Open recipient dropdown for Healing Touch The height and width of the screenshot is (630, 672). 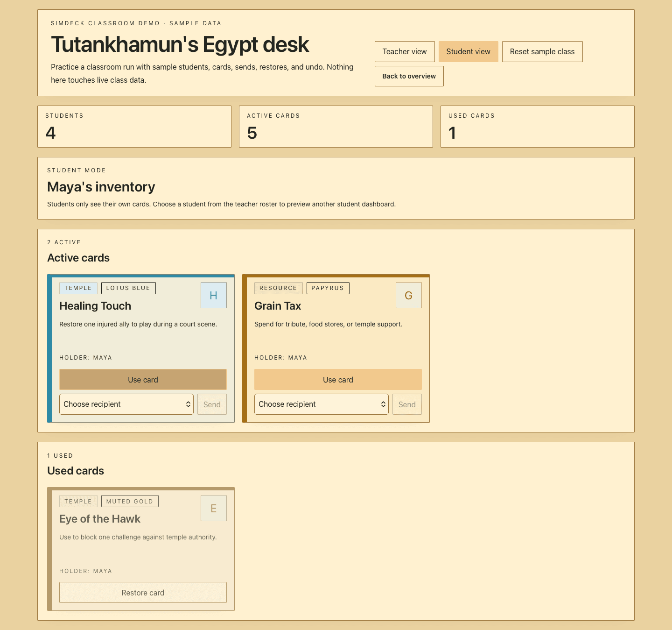pyautogui.click(x=126, y=404)
